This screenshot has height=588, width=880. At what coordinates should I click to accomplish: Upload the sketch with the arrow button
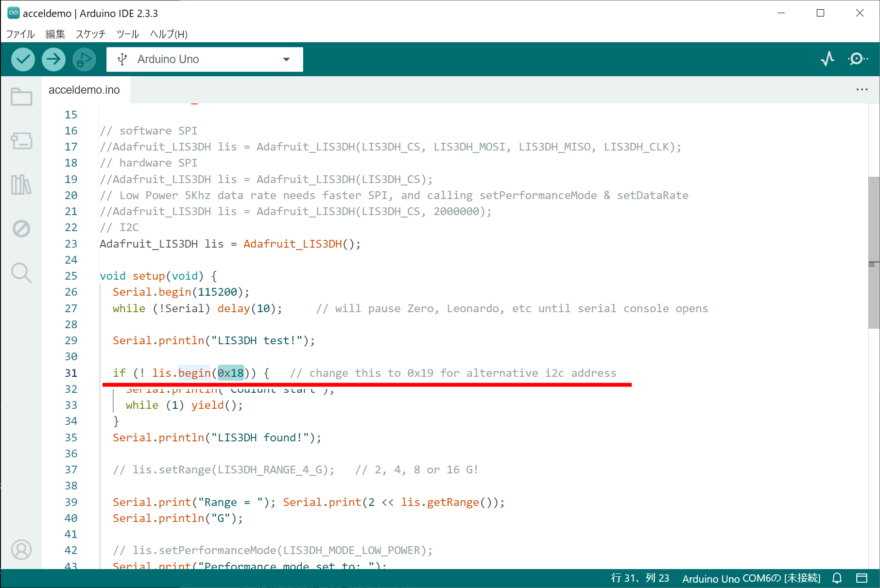[53, 59]
